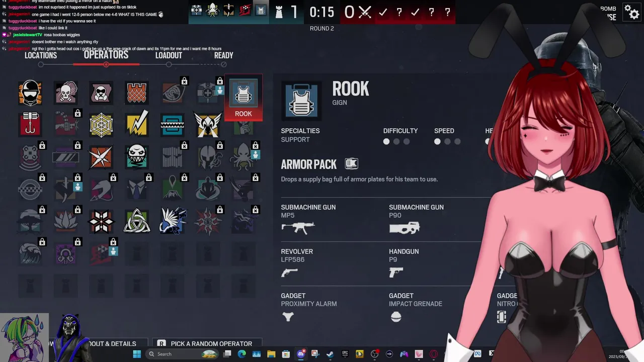The image size is (644, 362).
Task: Switch to the Operators tab
Action: tap(106, 55)
